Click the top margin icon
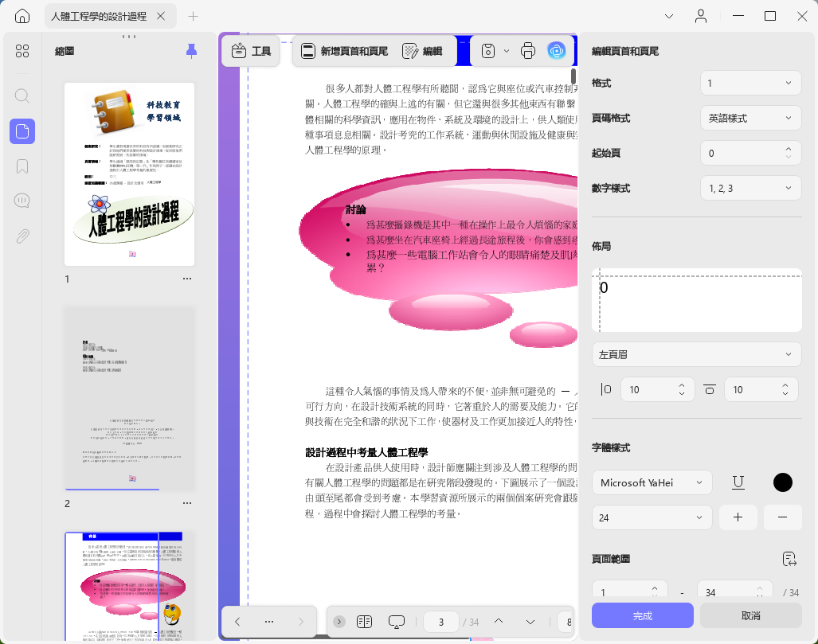This screenshot has height=644, width=818. coord(709,389)
